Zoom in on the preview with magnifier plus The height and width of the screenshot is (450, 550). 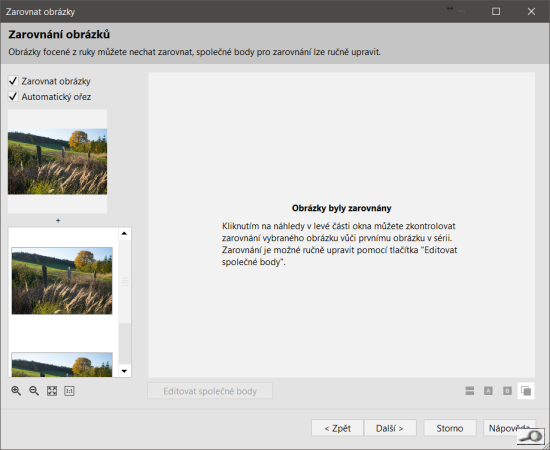pyautogui.click(x=16, y=391)
